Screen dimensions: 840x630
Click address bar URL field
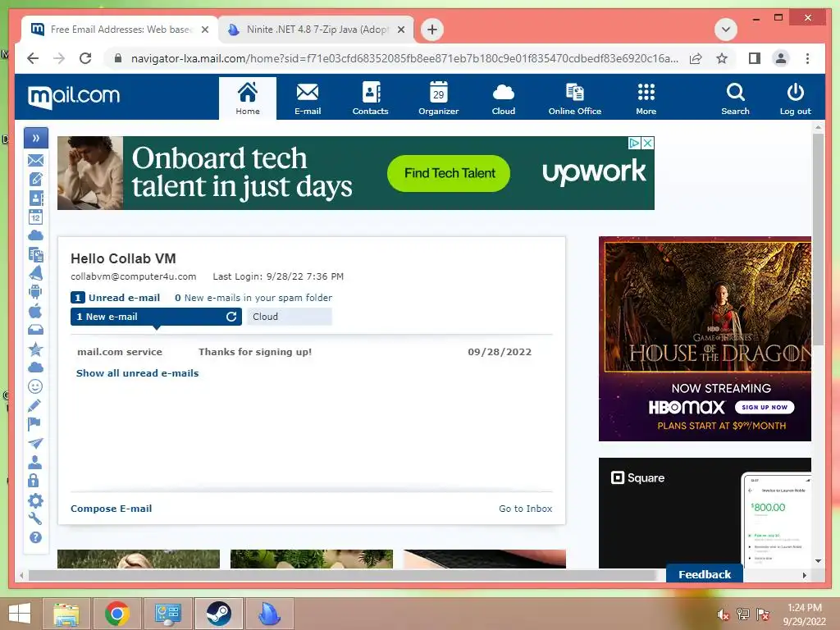(x=404, y=58)
